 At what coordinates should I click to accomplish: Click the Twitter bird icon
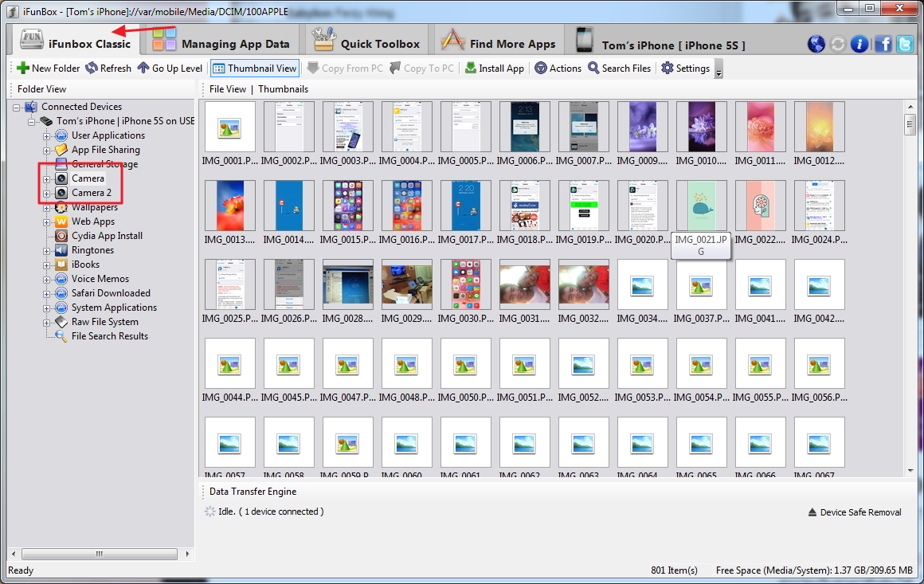tap(904, 44)
